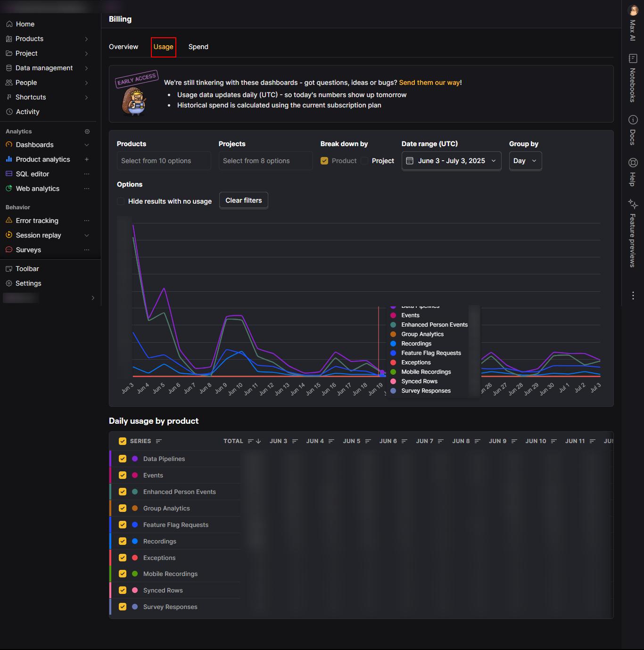The height and width of the screenshot is (650, 644).
Task: Open the Group by Day dropdown
Action: coord(525,161)
